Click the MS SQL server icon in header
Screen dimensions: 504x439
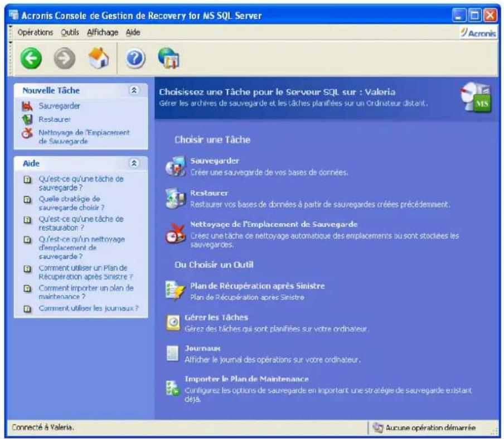[x=476, y=97]
